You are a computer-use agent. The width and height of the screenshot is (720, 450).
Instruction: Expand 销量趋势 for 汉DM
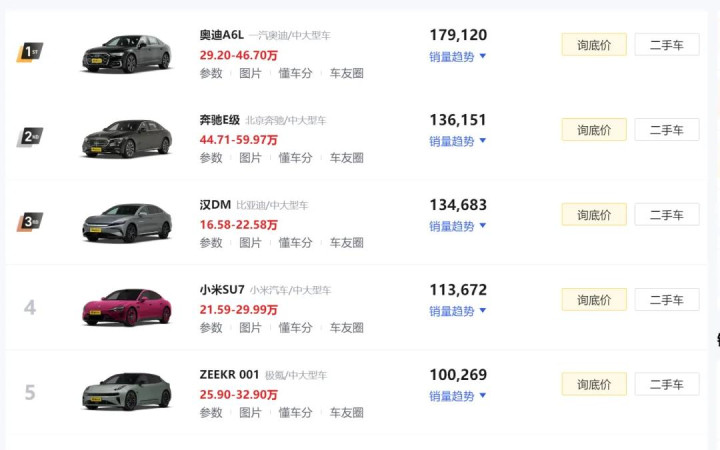(457, 226)
